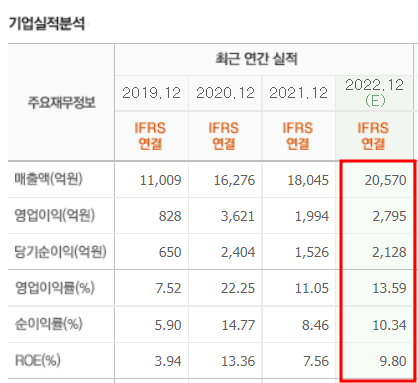The image size is (418, 383).
Task: Select the 2020.12 column header
Action: 225,93
